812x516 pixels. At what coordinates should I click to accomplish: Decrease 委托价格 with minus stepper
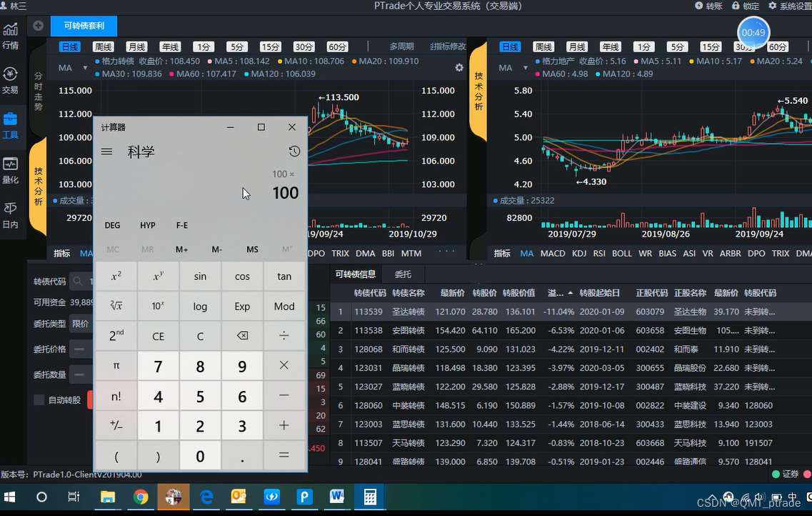(x=80, y=349)
